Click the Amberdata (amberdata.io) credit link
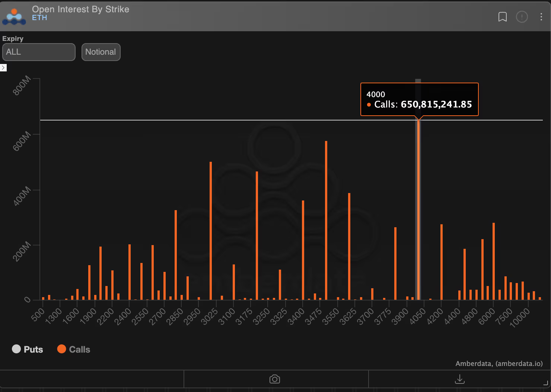 (x=499, y=363)
